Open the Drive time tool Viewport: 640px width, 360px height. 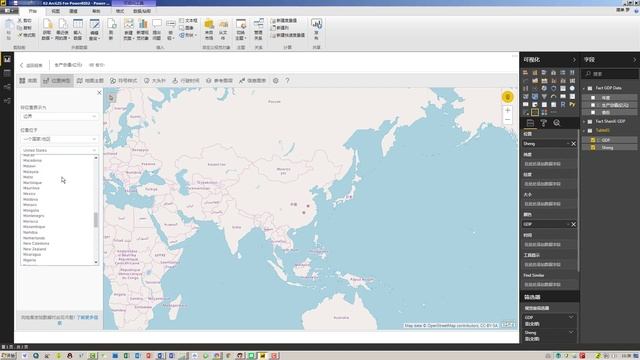[186, 80]
